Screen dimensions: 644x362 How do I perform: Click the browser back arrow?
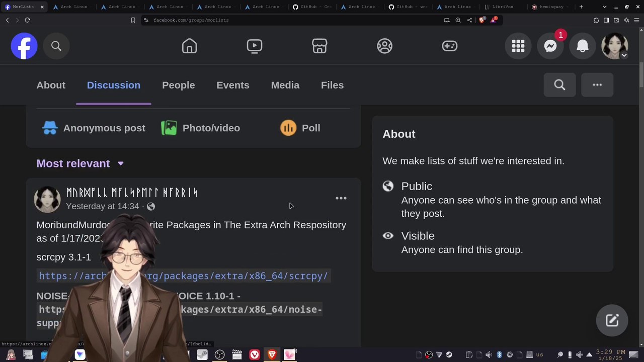coord(7,20)
